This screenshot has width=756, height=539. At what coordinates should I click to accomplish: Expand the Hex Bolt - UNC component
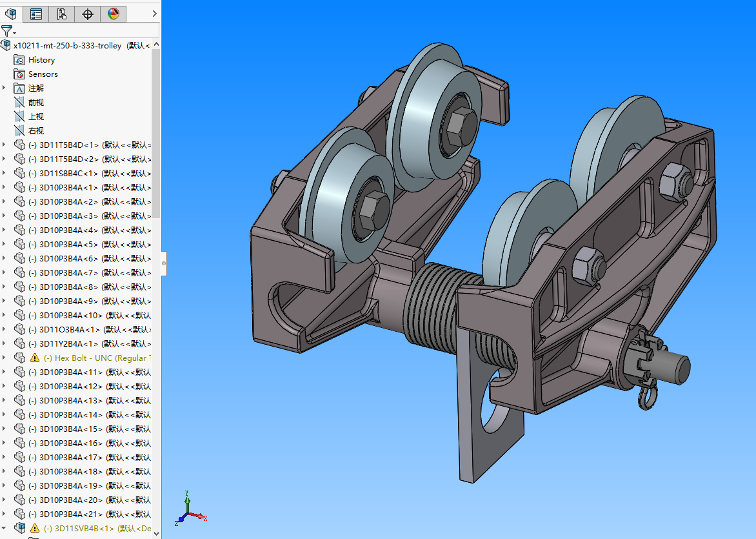5,358
